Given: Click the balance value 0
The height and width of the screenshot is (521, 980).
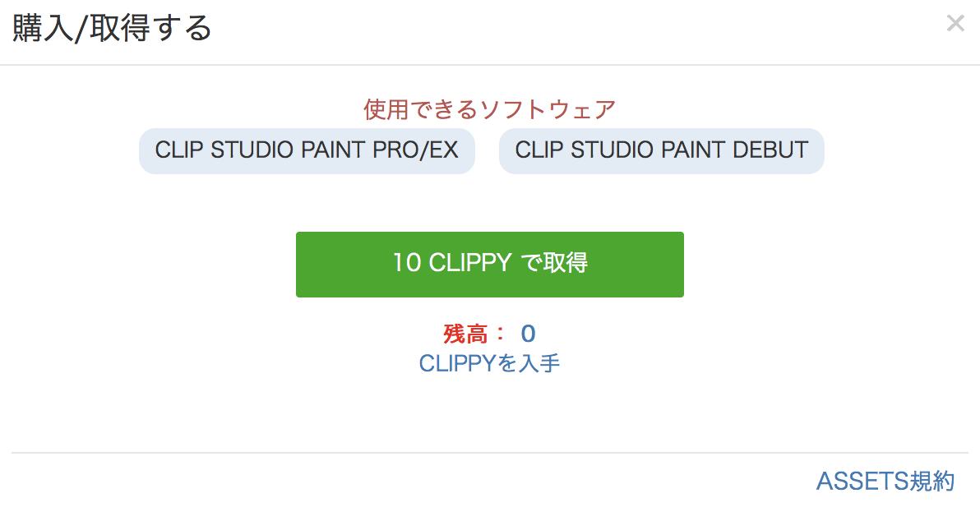Looking at the screenshot, I should (x=528, y=334).
